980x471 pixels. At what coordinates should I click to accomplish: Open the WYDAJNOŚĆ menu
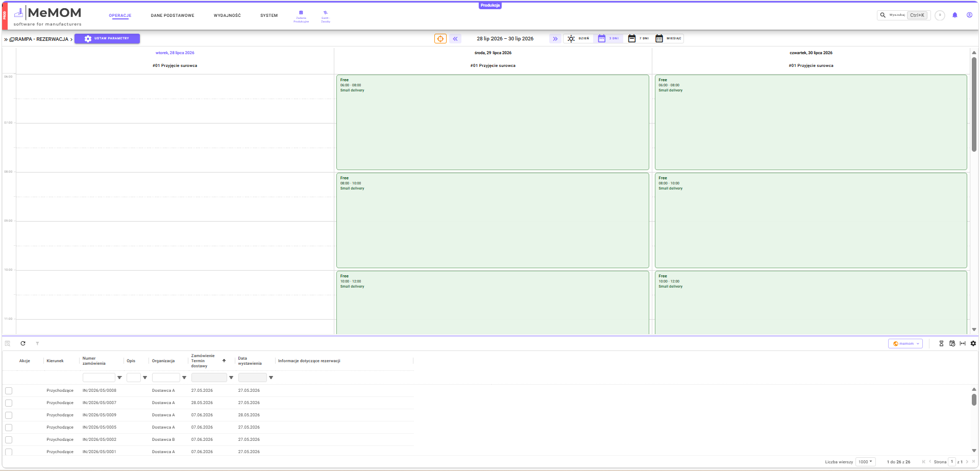point(227,16)
